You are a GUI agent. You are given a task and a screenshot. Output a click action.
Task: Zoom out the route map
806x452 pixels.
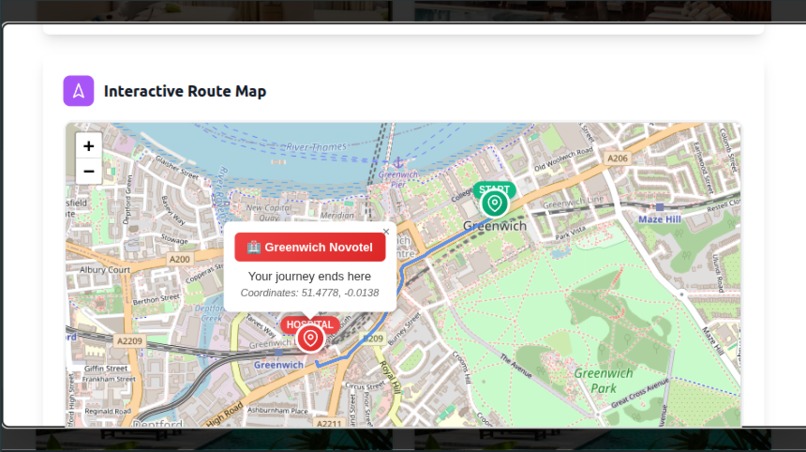click(88, 171)
